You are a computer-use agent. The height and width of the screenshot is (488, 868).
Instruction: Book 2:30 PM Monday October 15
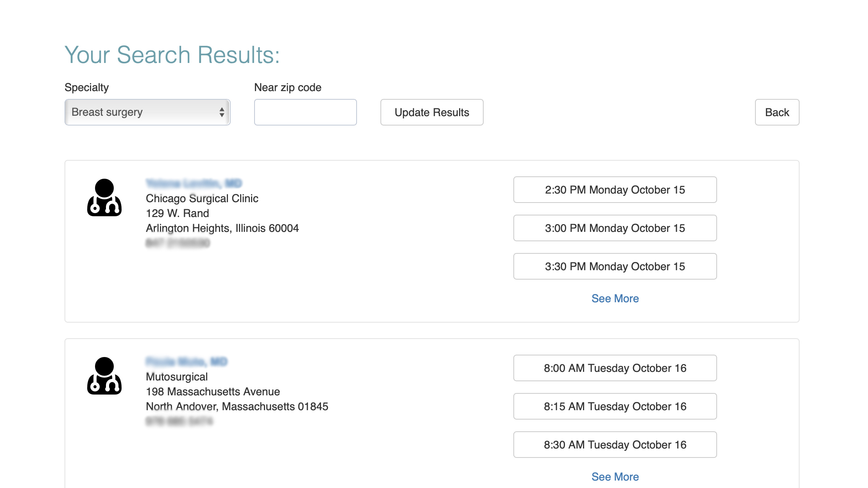pyautogui.click(x=615, y=190)
